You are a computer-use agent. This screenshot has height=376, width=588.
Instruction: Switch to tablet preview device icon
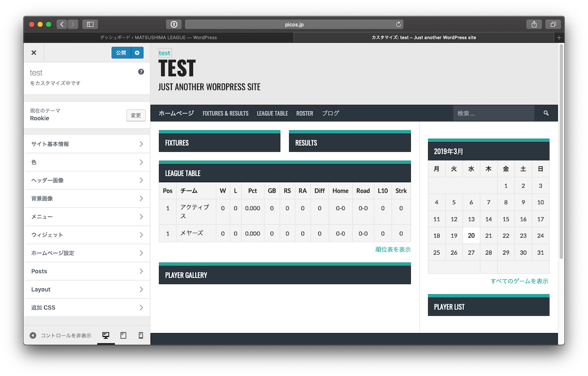coord(123,336)
